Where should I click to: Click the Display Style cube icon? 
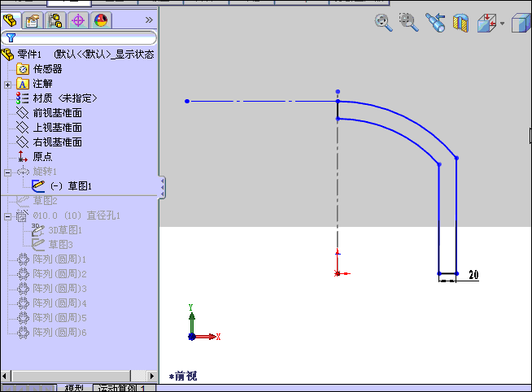pyautogui.click(x=521, y=23)
